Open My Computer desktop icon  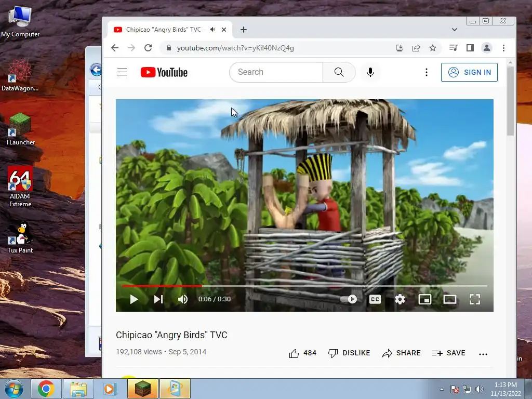20,21
